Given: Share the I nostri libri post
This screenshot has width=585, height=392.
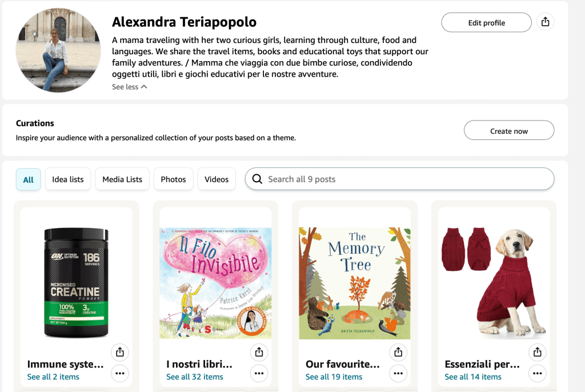Looking at the screenshot, I should pyautogui.click(x=259, y=352).
